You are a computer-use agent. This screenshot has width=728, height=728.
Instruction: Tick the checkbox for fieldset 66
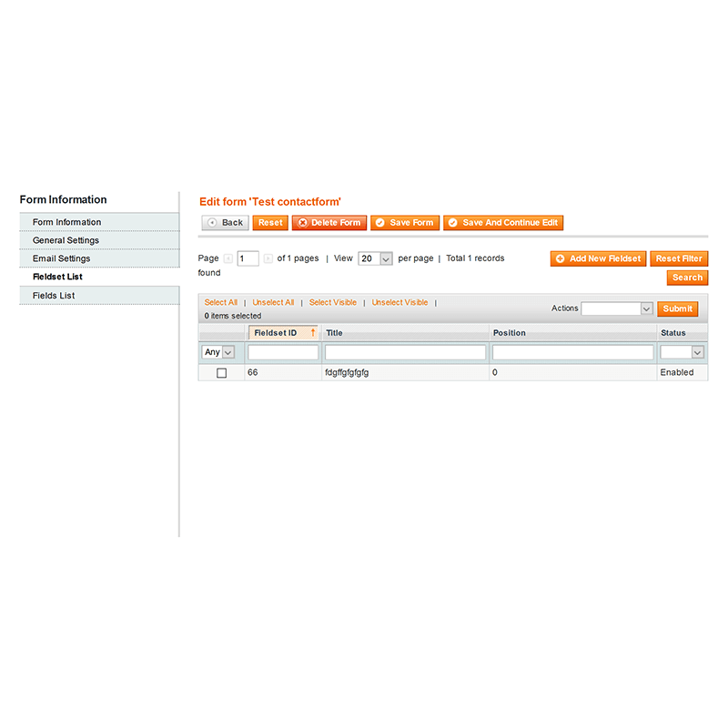pyautogui.click(x=221, y=373)
